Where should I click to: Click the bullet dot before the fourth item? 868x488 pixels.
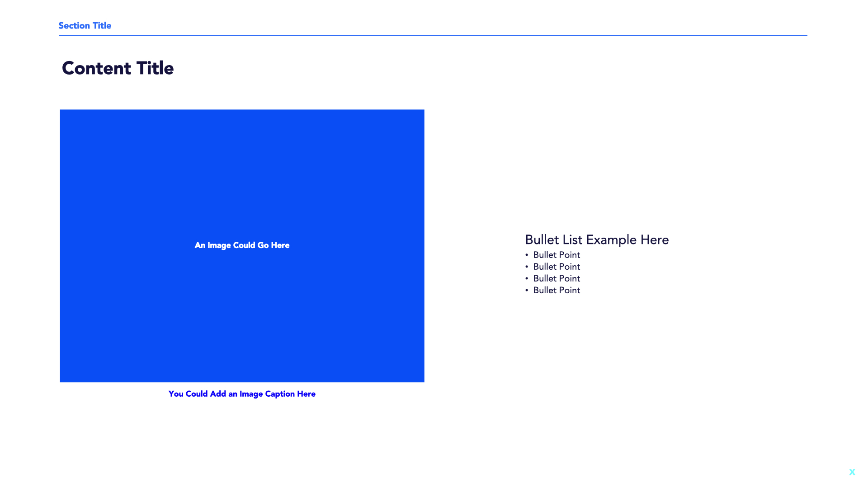point(527,291)
